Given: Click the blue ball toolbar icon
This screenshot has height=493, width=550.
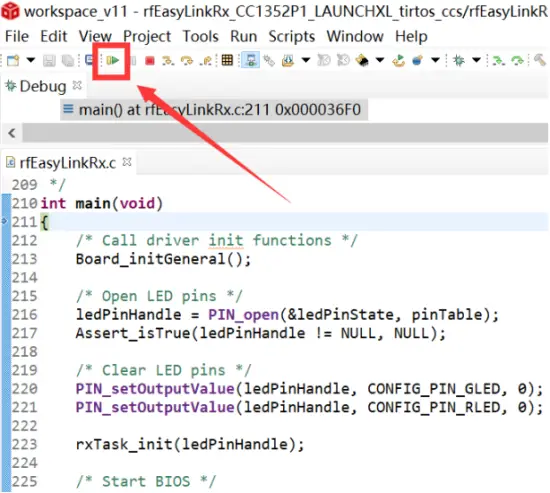Looking at the screenshot, I should (417, 61).
